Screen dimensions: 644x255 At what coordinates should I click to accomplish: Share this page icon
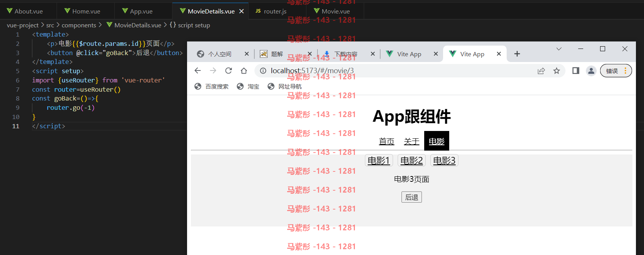click(x=541, y=70)
